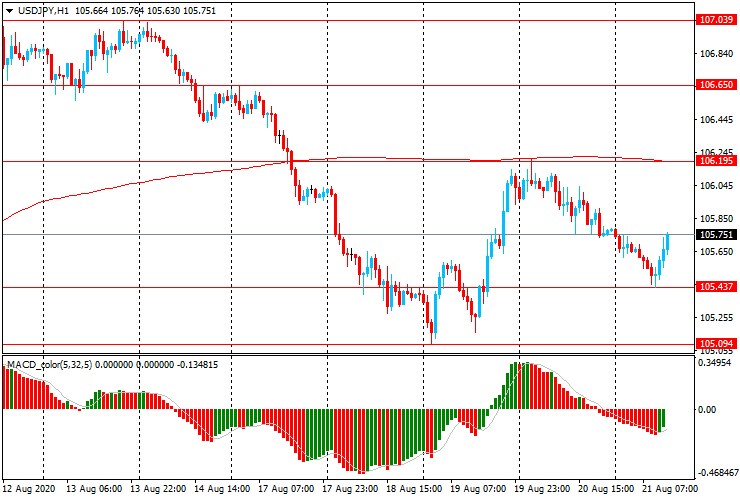Click the 17 Aug 23:00 time label
The height and width of the screenshot is (500, 740).
point(350,488)
